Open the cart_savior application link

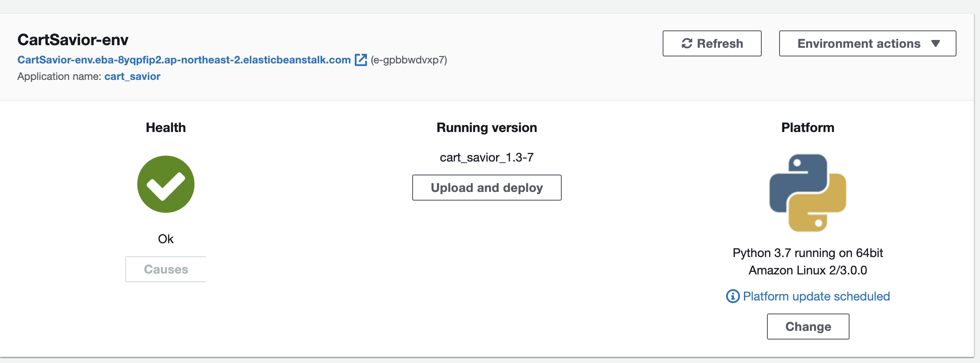[132, 76]
